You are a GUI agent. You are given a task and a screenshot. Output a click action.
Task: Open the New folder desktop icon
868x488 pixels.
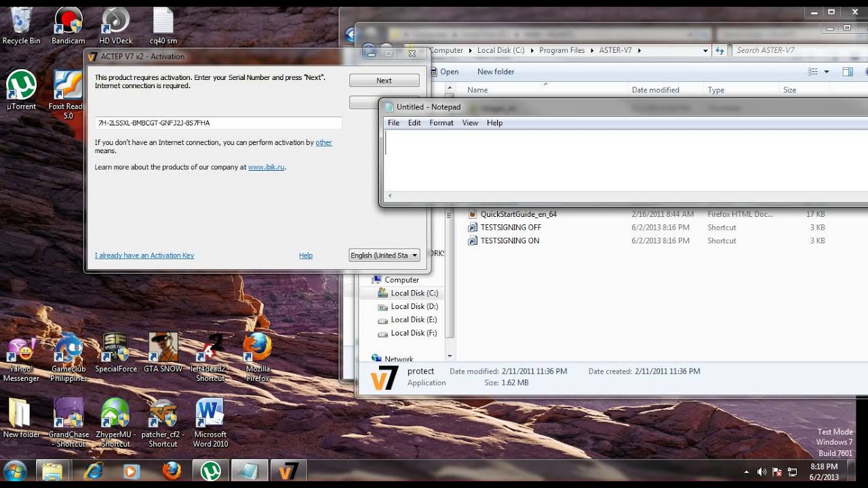click(21, 418)
